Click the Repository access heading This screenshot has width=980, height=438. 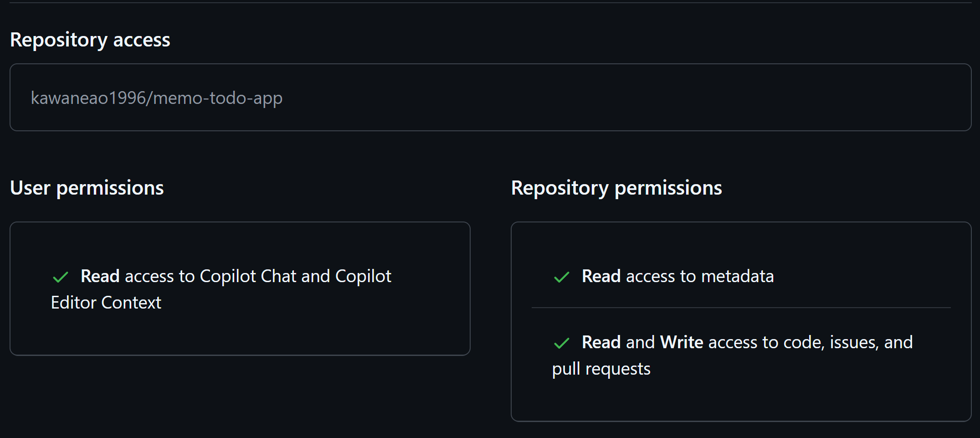point(90,40)
